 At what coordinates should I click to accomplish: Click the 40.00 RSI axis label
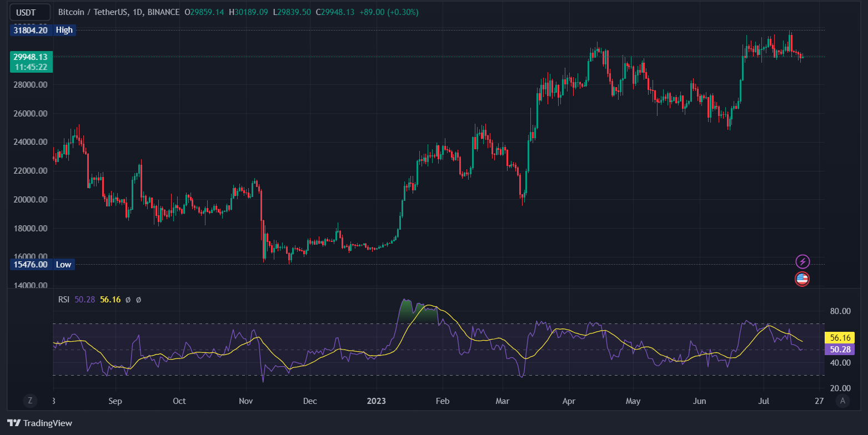840,363
